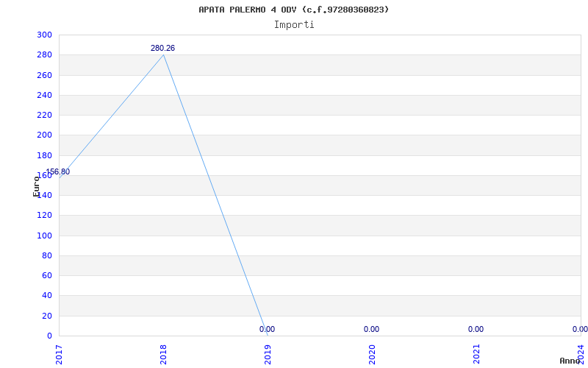Image resolution: width=588 pixels, height=368 pixels.
Task: Click the 2021 x-axis label
Action: tap(476, 355)
